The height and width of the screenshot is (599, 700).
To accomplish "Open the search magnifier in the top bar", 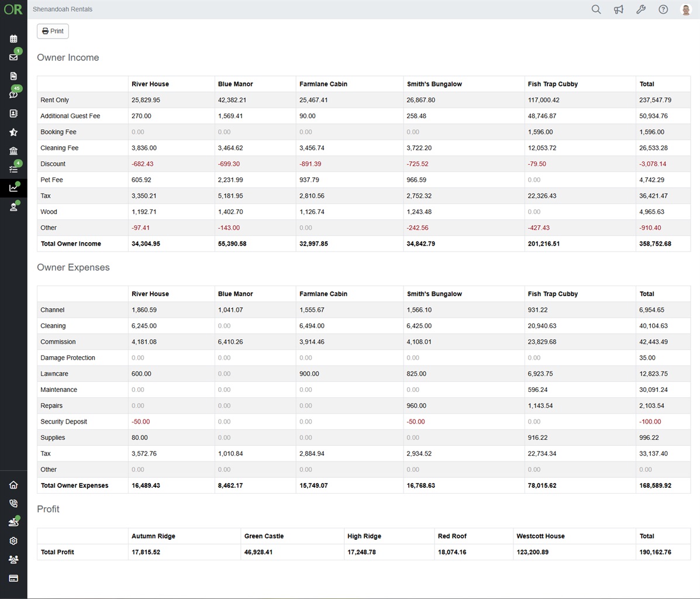I will click(x=596, y=9).
